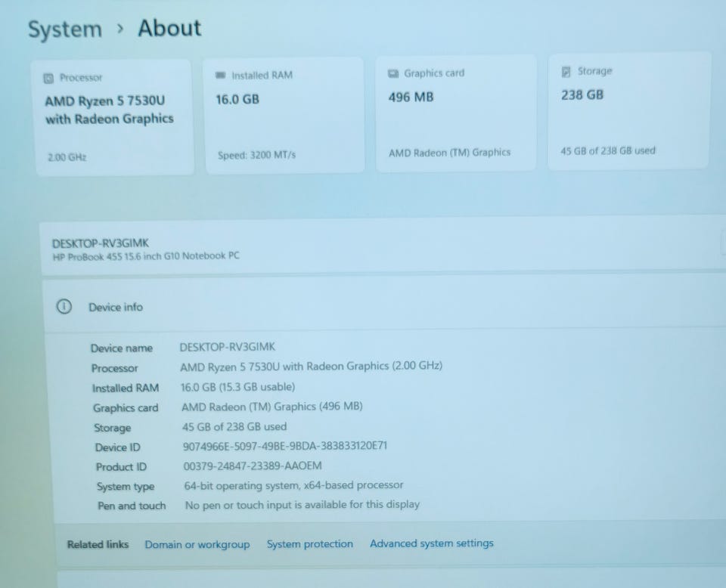Click the Speed: 3200 MT/s text

point(256,156)
